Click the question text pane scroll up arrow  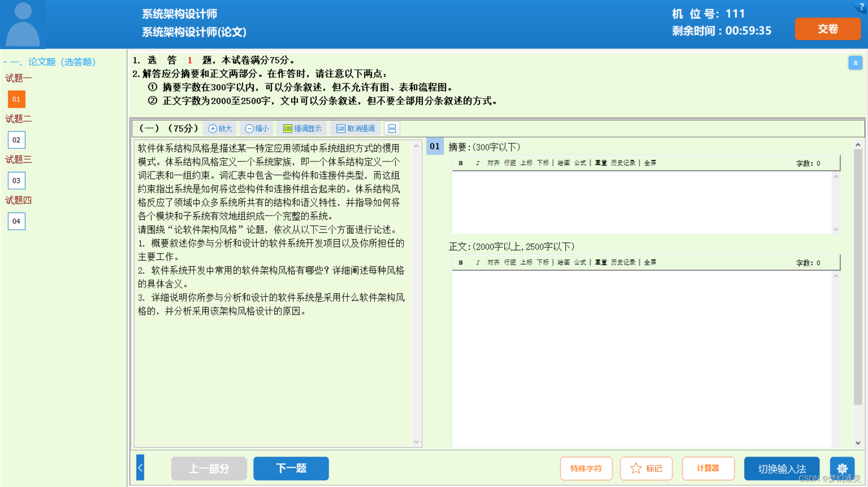point(417,146)
